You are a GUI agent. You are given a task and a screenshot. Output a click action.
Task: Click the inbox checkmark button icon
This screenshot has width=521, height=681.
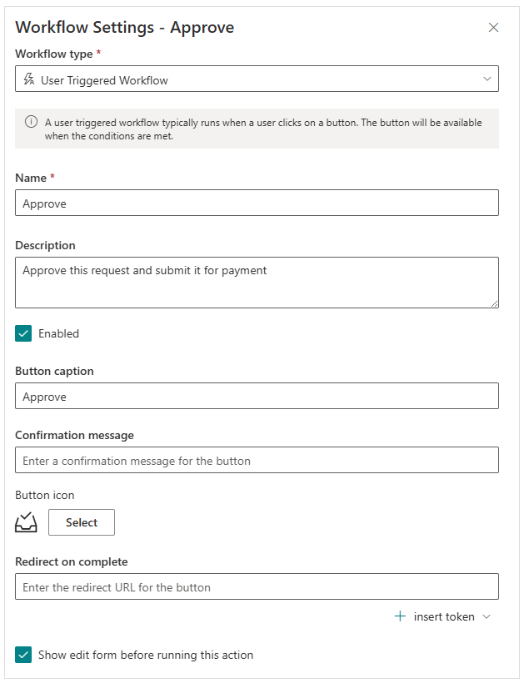pos(26,522)
